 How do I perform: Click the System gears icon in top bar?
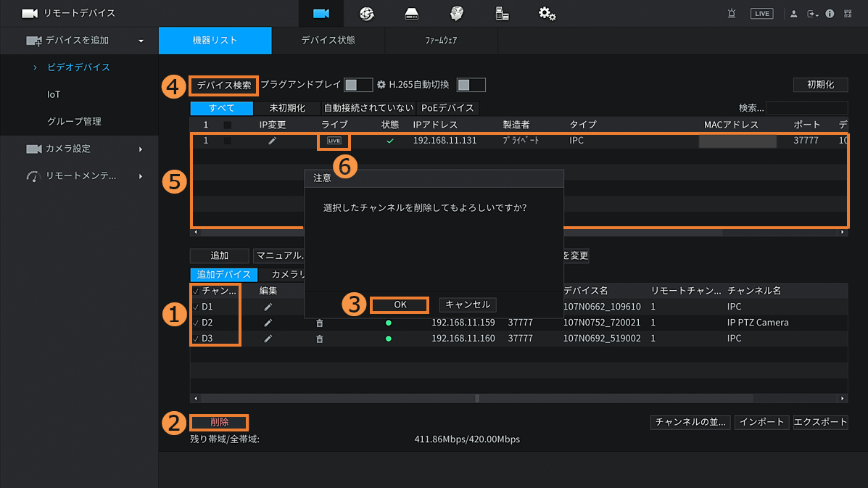547,14
